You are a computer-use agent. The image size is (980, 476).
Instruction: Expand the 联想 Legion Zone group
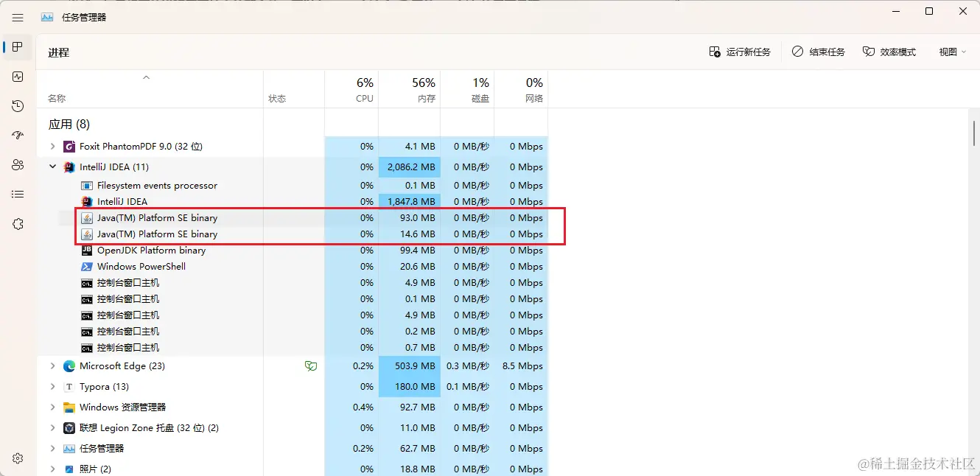pyautogui.click(x=52, y=428)
